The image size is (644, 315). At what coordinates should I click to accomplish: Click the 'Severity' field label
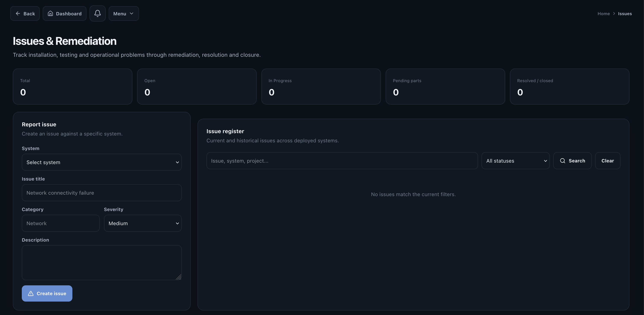click(114, 209)
